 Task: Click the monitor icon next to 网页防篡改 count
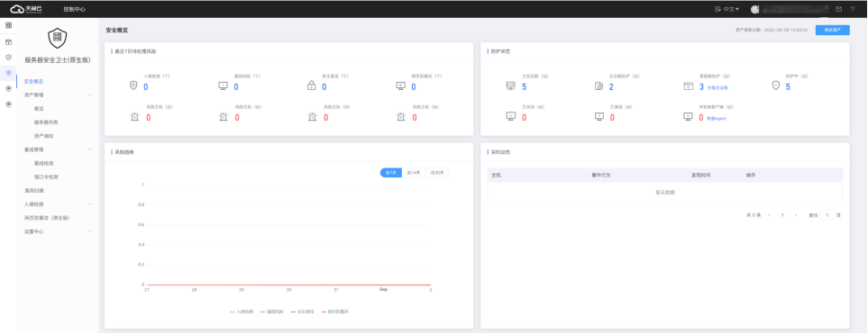401,86
